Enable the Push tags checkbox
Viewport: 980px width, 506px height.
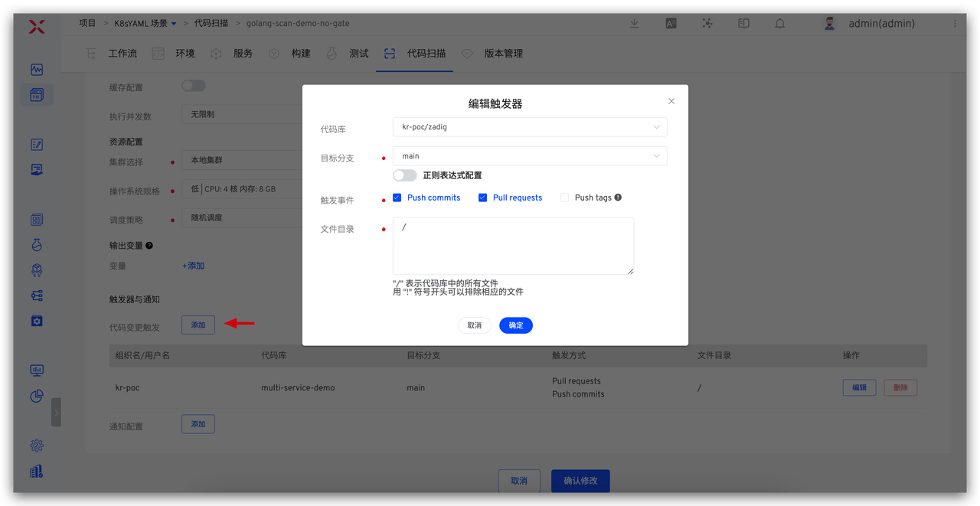coord(564,198)
